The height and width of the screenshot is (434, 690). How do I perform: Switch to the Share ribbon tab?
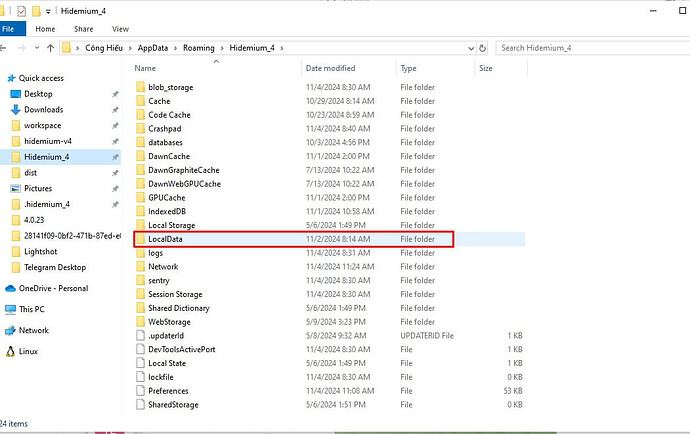[x=82, y=29]
